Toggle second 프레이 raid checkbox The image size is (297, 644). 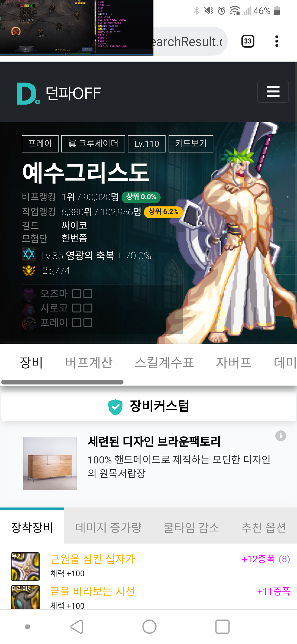(x=88, y=323)
